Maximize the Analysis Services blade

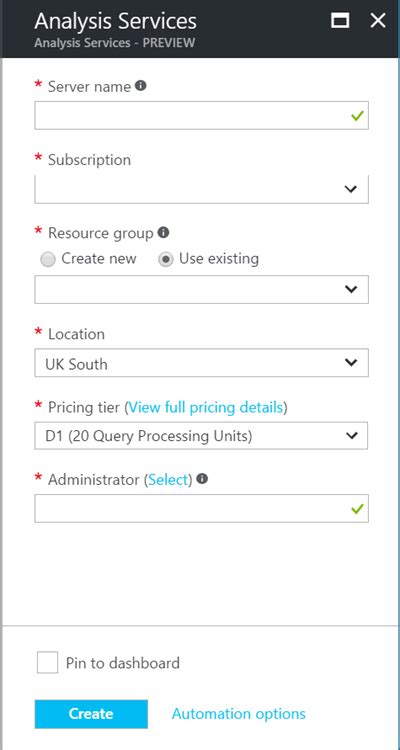(x=340, y=21)
